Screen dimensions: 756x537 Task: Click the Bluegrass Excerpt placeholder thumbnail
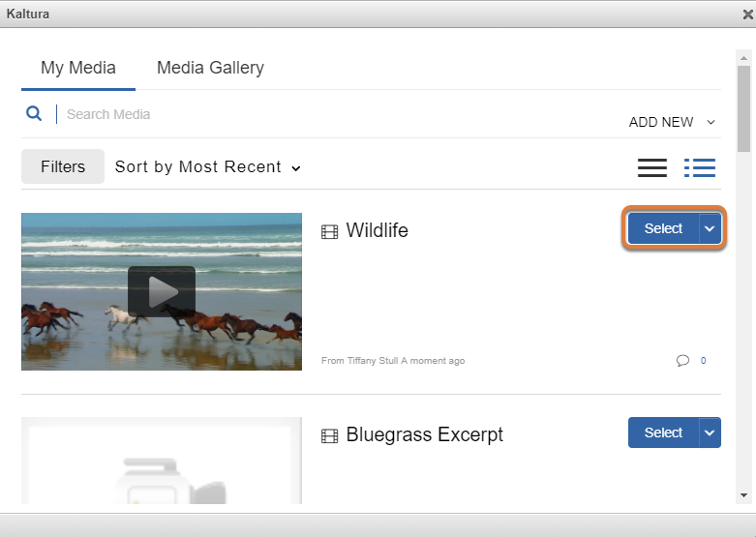pyautogui.click(x=162, y=461)
